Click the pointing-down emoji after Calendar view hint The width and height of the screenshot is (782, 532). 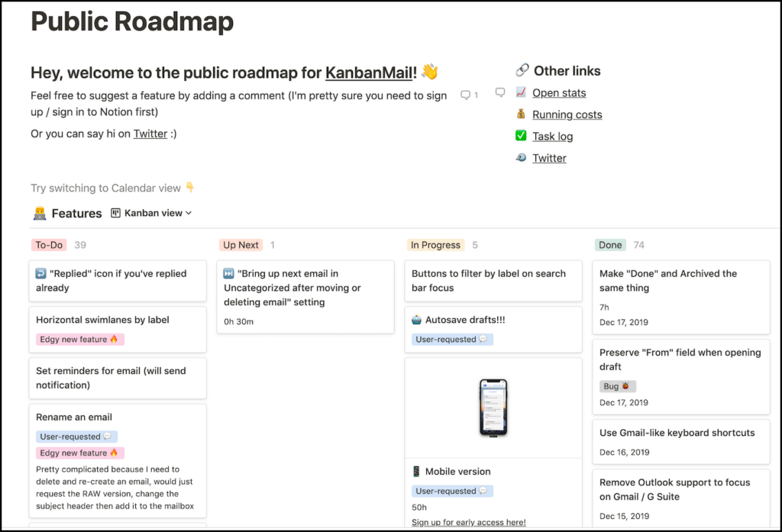click(190, 187)
